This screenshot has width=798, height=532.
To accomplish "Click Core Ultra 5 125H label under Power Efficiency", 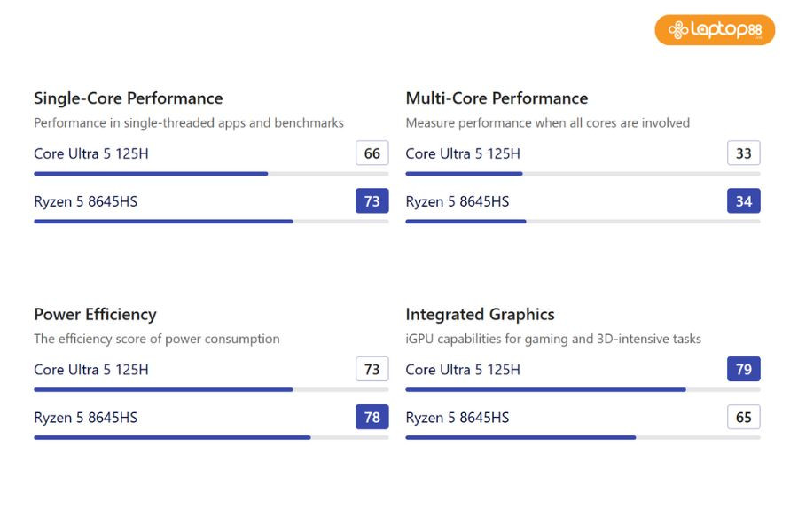I will click(91, 370).
